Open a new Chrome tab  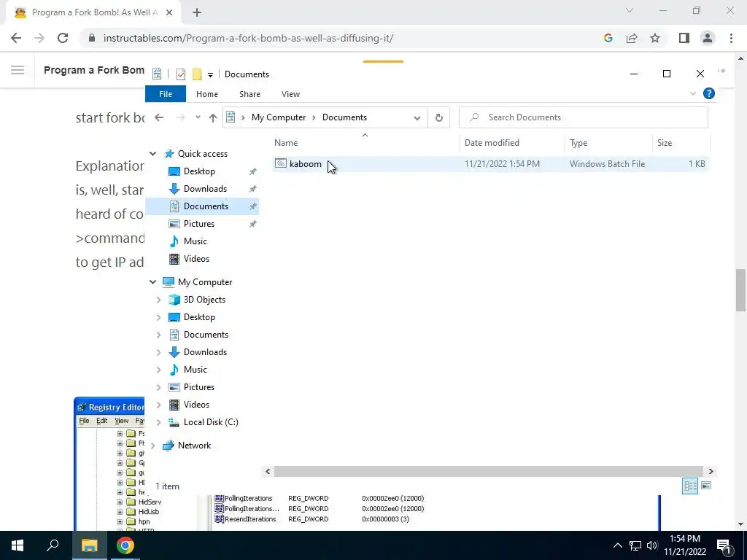coord(197,12)
